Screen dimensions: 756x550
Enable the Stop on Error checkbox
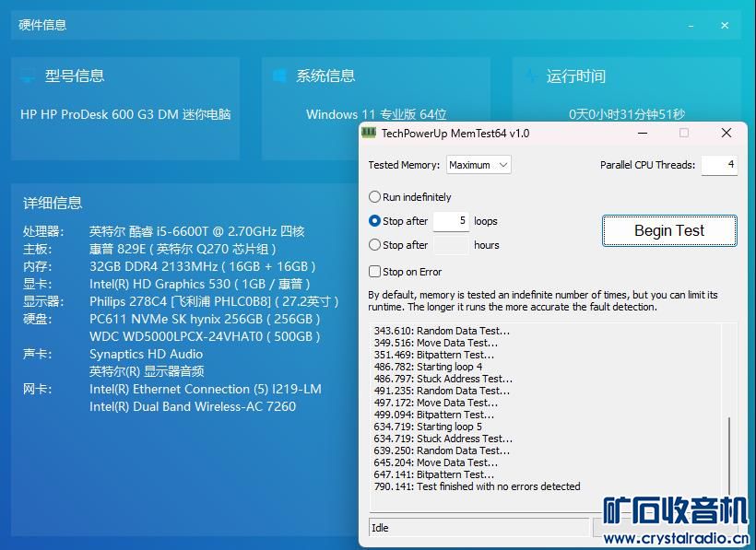(374, 272)
